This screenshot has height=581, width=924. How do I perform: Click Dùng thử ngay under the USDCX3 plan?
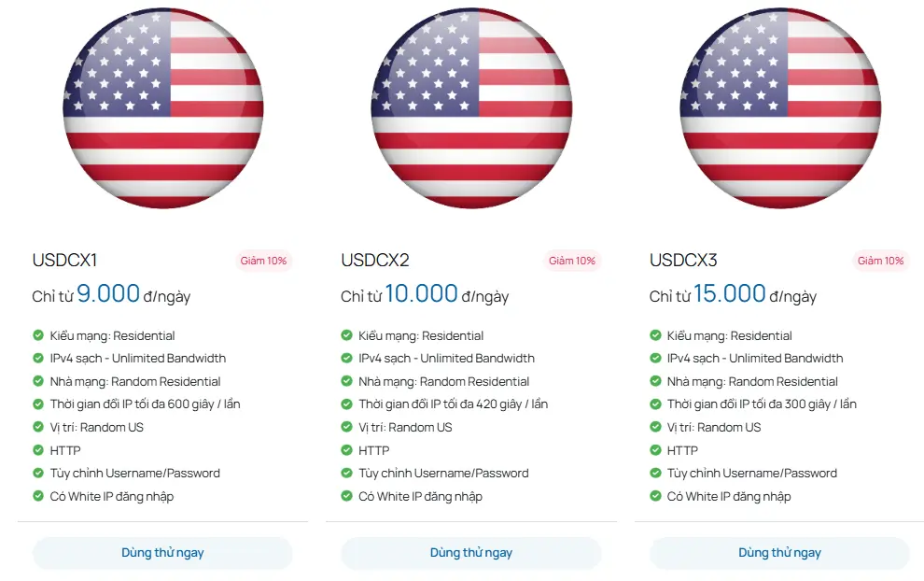pos(779,552)
